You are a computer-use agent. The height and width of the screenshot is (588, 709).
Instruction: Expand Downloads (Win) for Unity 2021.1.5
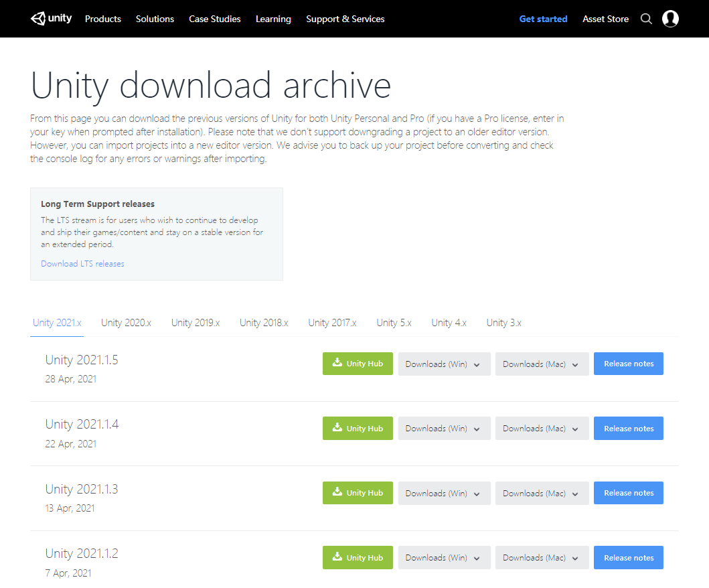pyautogui.click(x=444, y=364)
